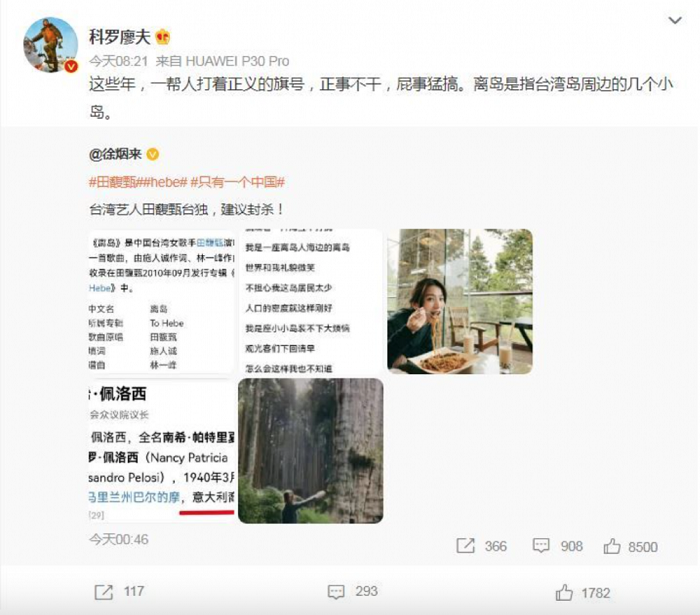Open the woman eating noodles photo

click(x=460, y=301)
